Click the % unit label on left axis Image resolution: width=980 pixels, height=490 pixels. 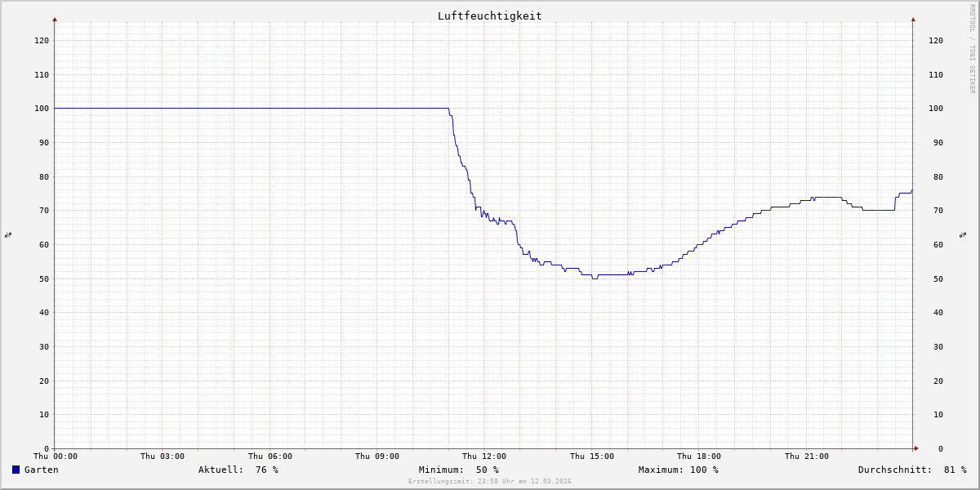[8, 235]
